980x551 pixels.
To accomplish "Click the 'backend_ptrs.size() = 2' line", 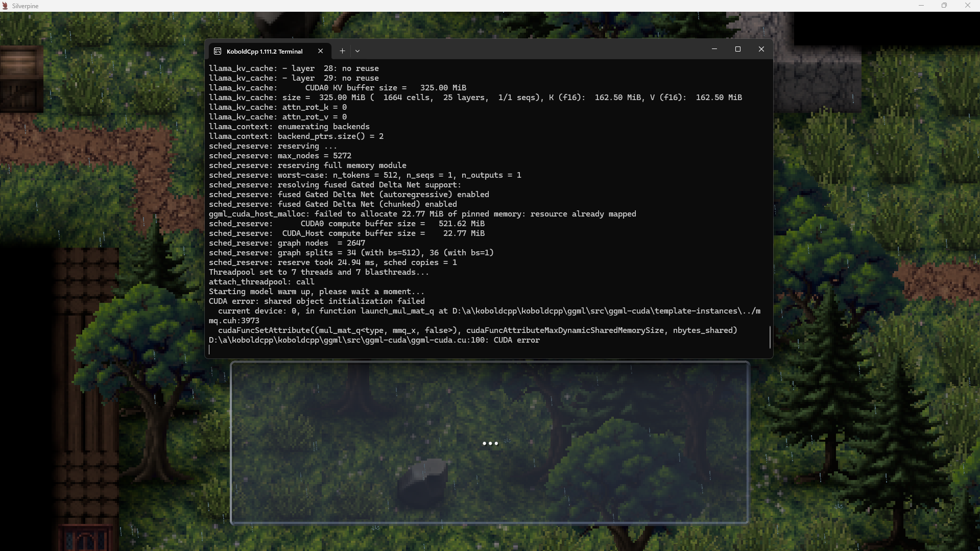I will [296, 136].
